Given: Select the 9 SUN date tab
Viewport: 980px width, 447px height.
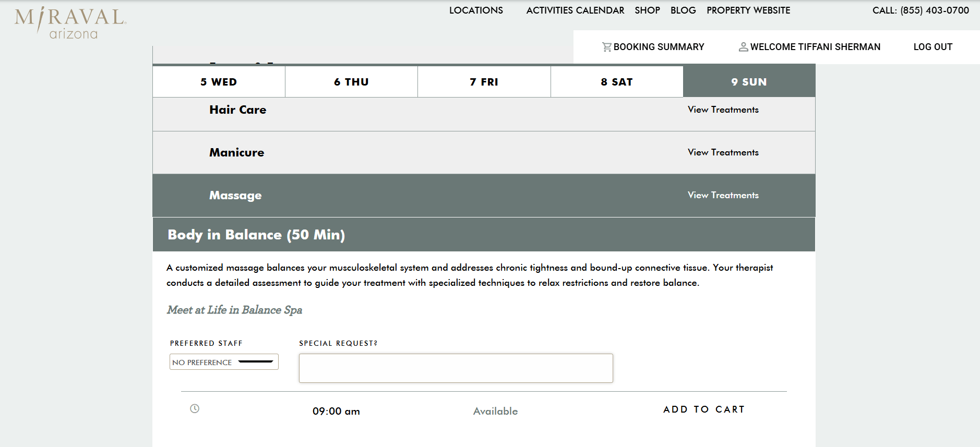Looking at the screenshot, I should click(x=749, y=82).
